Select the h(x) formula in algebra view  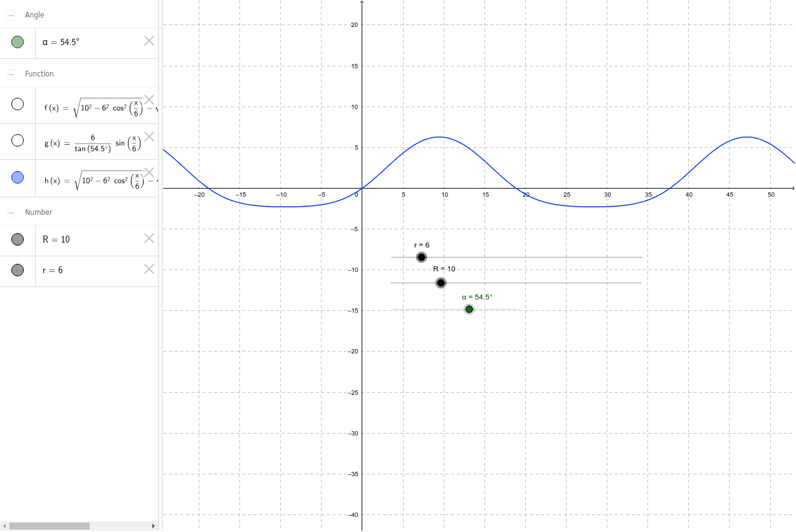(x=101, y=180)
